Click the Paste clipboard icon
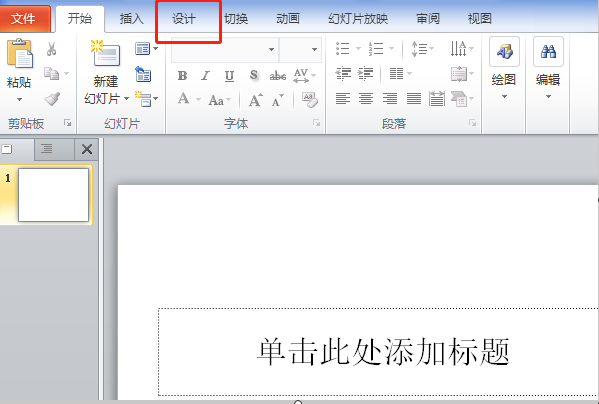The image size is (599, 404). pos(20,53)
